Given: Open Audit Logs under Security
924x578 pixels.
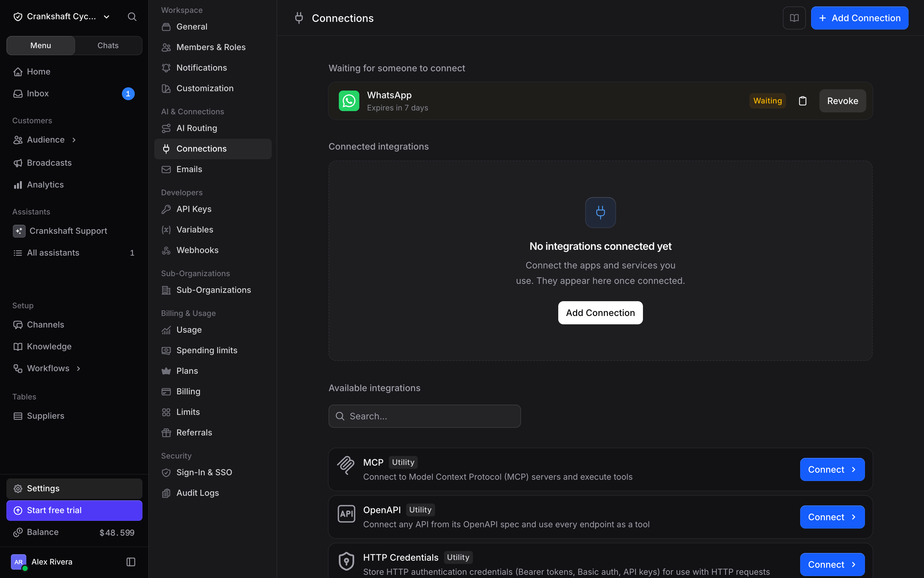Looking at the screenshot, I should click(213, 493).
